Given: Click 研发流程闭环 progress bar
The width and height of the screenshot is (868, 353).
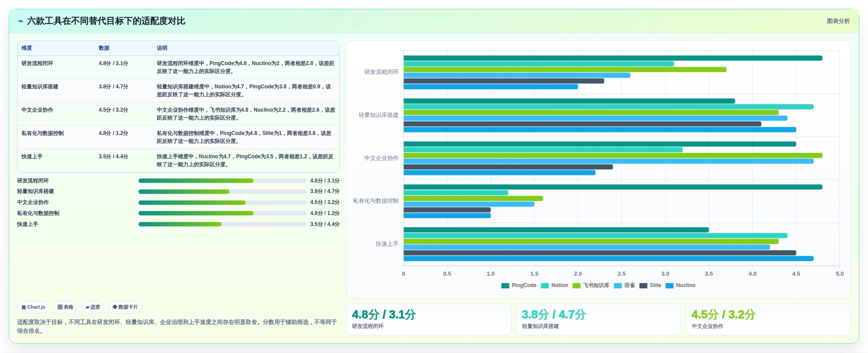Looking at the screenshot, I should (222, 181).
